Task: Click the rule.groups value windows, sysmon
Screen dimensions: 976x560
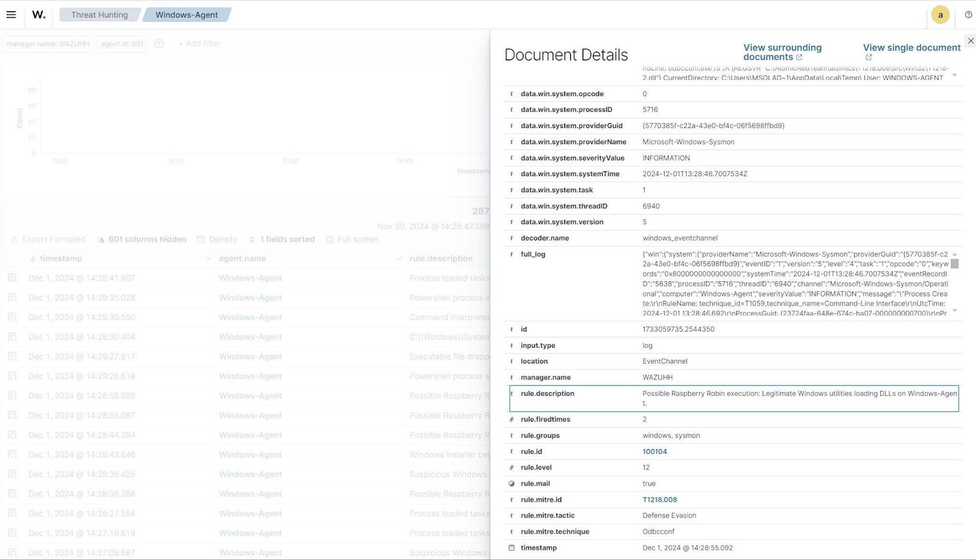Action: click(671, 436)
